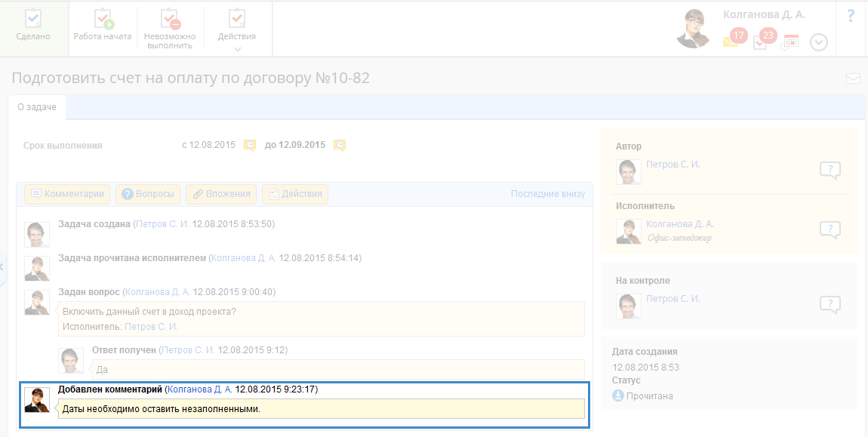
Task: Click Колганова Д. А. link under Исполнитель
Action: point(680,223)
